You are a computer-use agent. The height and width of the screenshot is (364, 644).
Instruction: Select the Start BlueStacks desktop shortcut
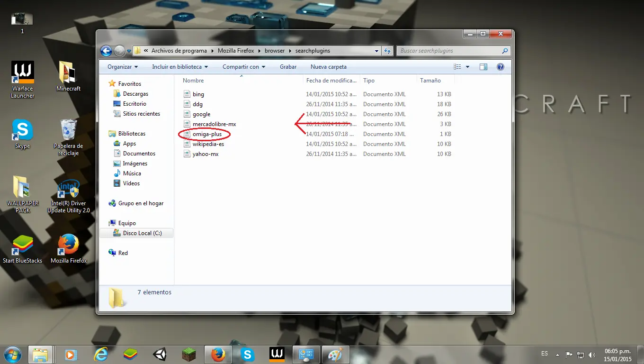pos(22,249)
